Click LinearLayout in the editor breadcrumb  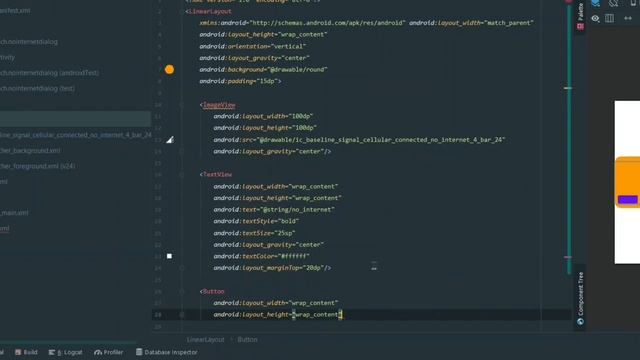[205, 340]
